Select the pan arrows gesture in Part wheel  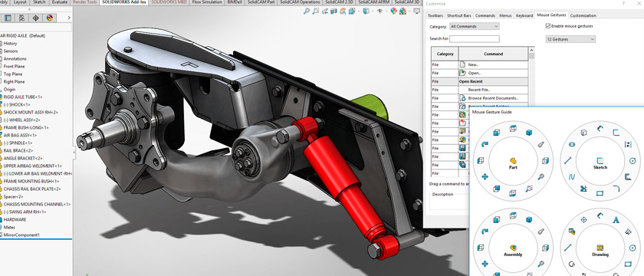485,176
